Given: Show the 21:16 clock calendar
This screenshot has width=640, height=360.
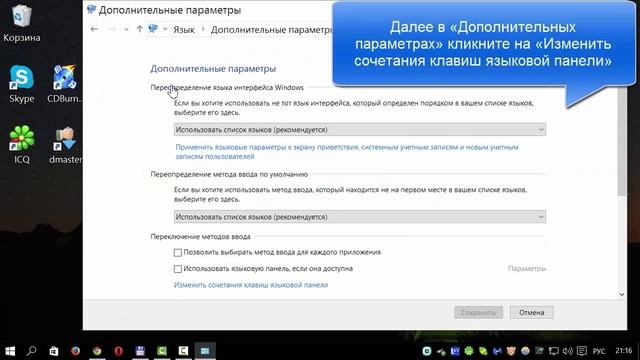Looking at the screenshot, I should tap(624, 351).
